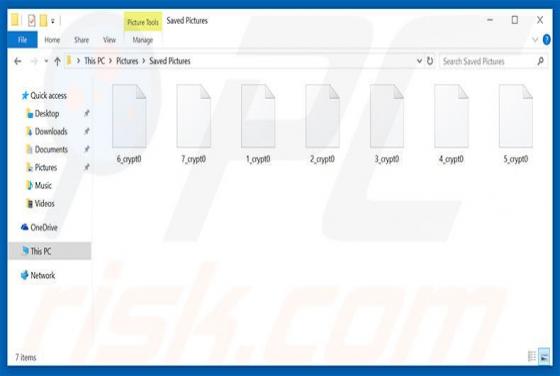Select Downloads in Quick access
The width and height of the screenshot is (560, 376).
pos(51,131)
